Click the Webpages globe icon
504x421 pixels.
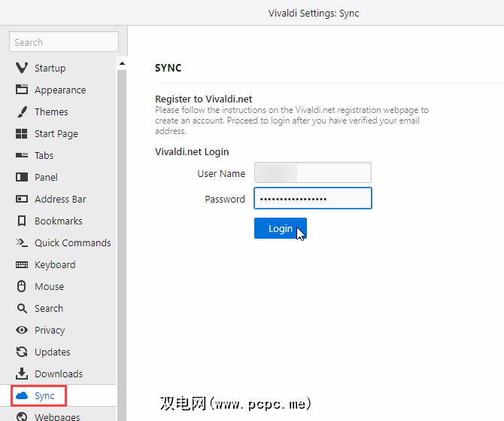tap(22, 416)
